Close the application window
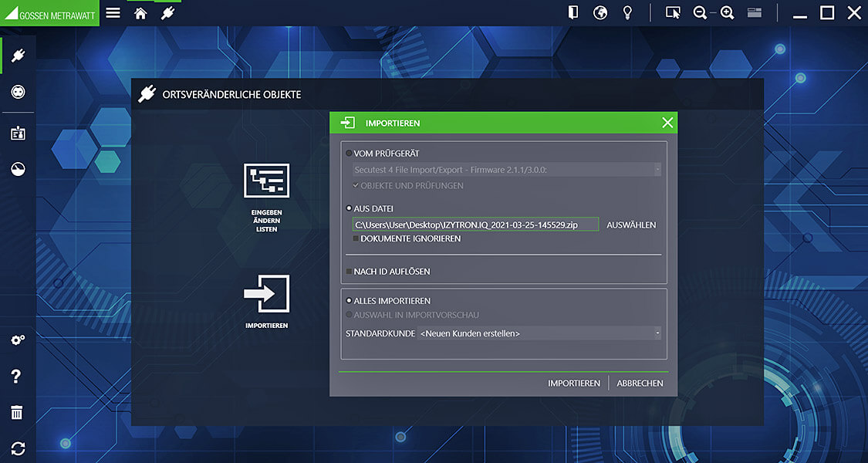 (854, 13)
